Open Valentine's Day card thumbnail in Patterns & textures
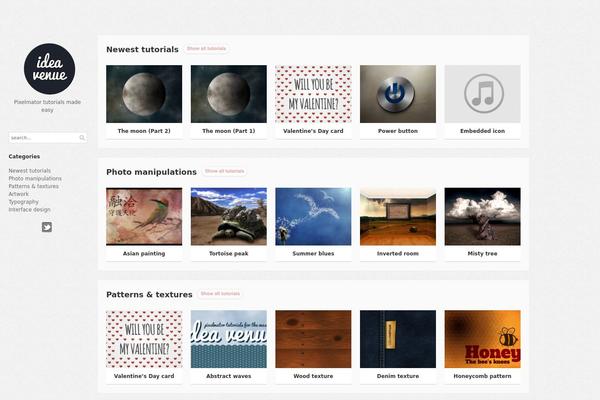Image resolution: width=600 pixels, height=400 pixels. [x=144, y=339]
